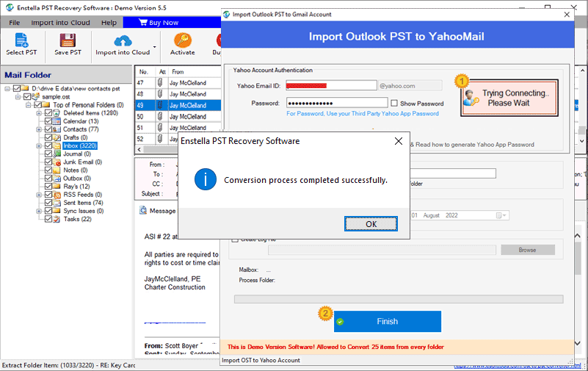Toggle the Contacts folder checkbox
The width and height of the screenshot is (588, 371).
coord(48,129)
